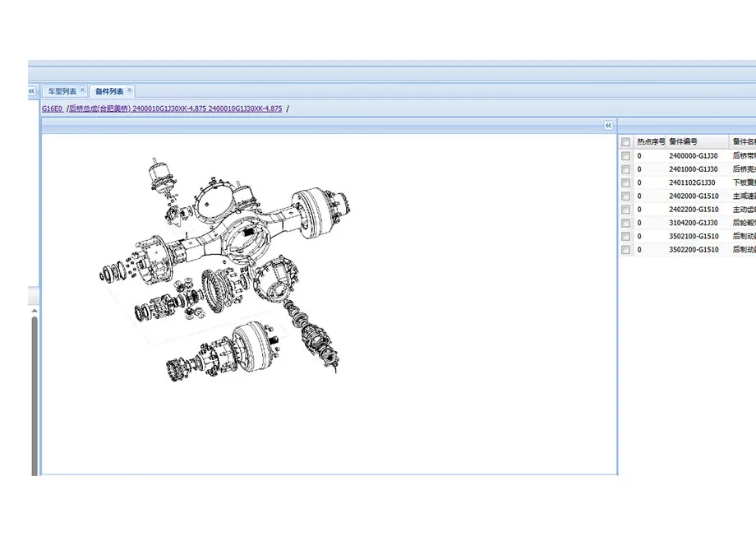Collapse left sidebar using double-arrow icon

pos(31,91)
